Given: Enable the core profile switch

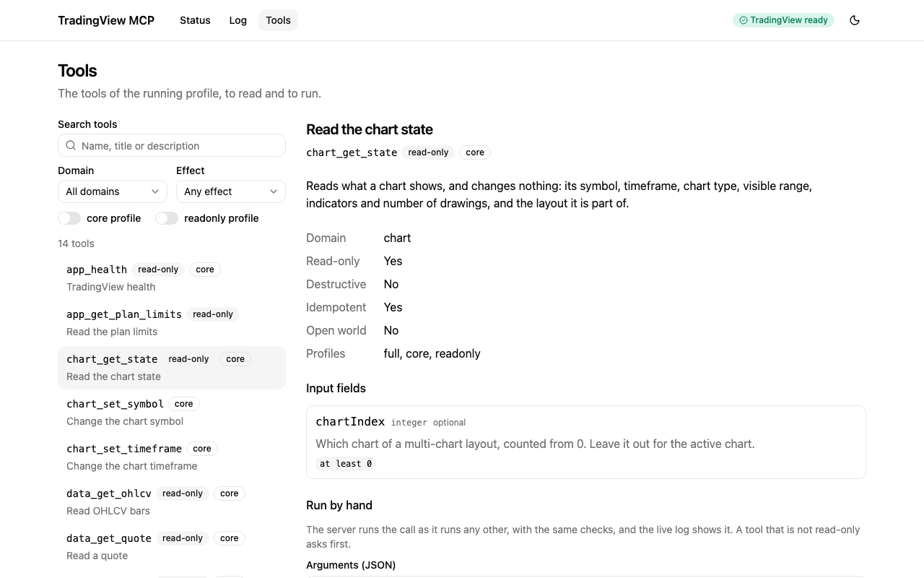Looking at the screenshot, I should pos(69,218).
